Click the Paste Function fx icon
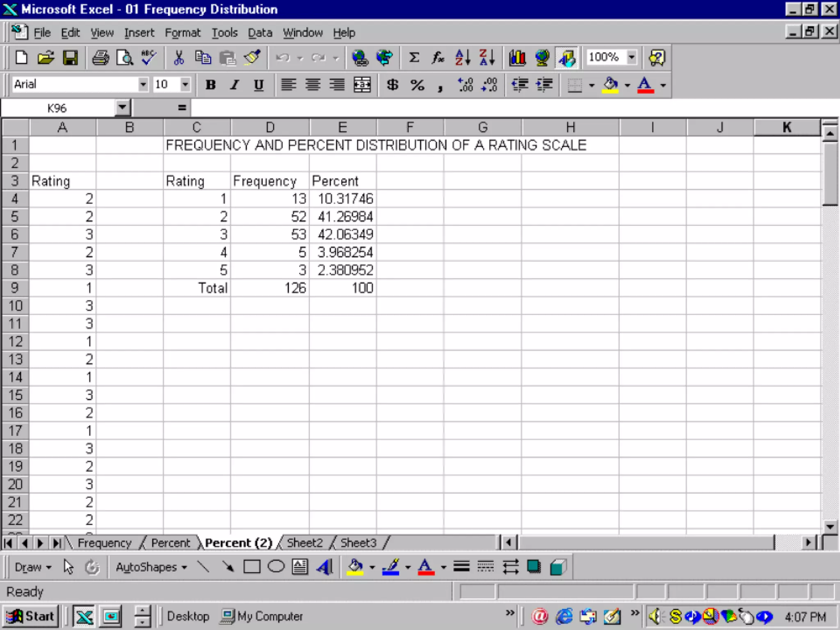Image resolution: width=840 pixels, height=630 pixels. pos(438,57)
